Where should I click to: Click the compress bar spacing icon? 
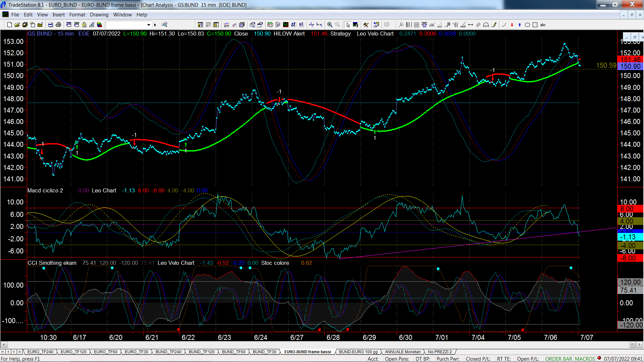(x=311, y=24)
